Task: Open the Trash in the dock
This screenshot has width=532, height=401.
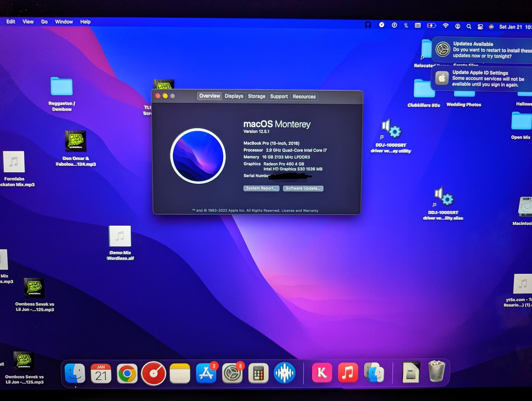Action: [x=437, y=371]
